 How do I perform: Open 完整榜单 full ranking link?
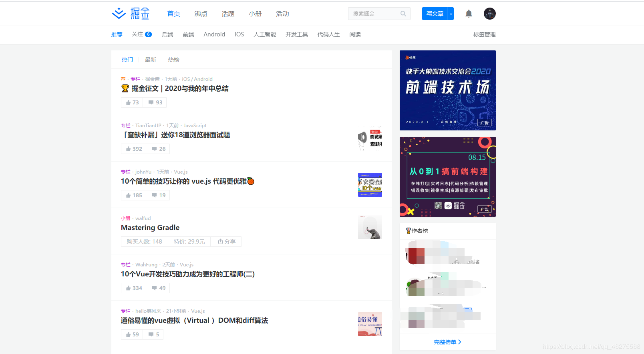click(x=448, y=342)
